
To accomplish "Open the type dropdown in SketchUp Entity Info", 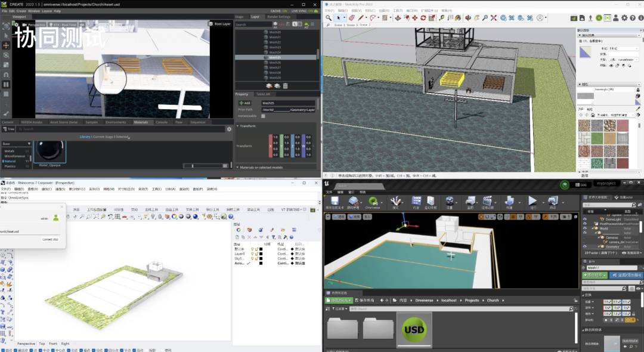I will point(637,60).
